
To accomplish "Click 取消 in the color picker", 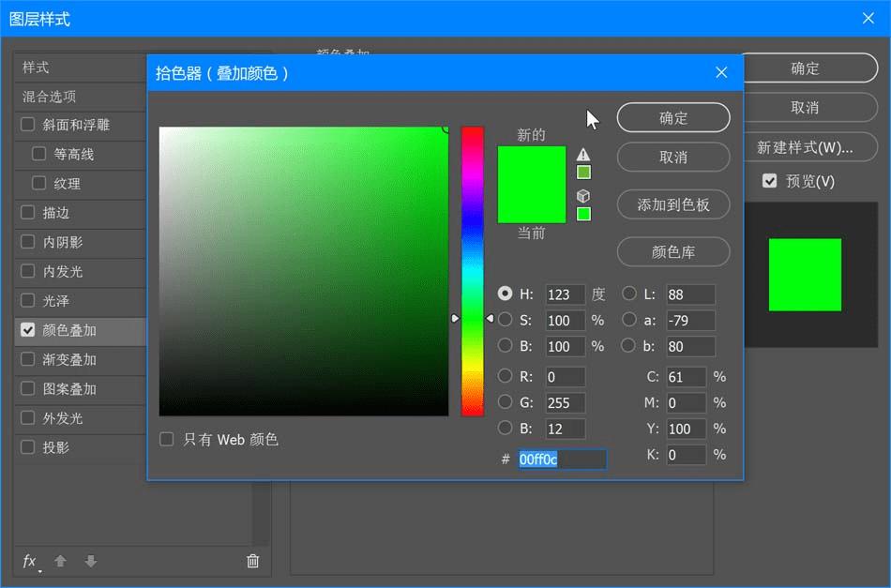I will [x=673, y=157].
